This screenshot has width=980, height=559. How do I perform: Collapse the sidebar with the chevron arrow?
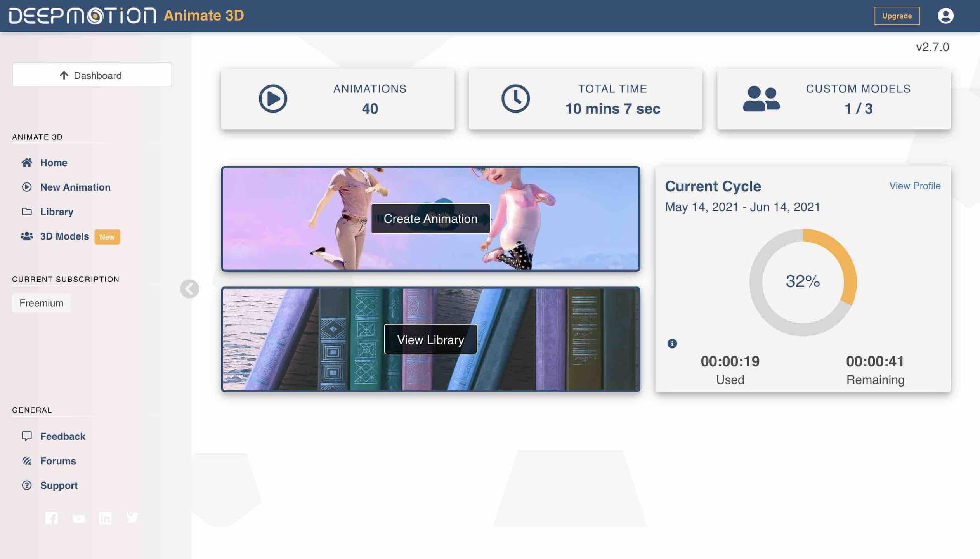click(x=189, y=289)
